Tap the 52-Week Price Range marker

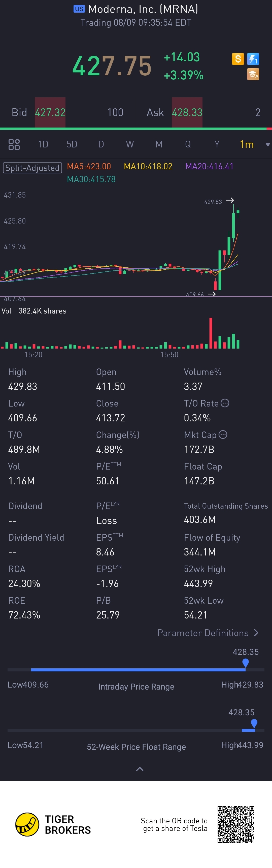click(254, 723)
